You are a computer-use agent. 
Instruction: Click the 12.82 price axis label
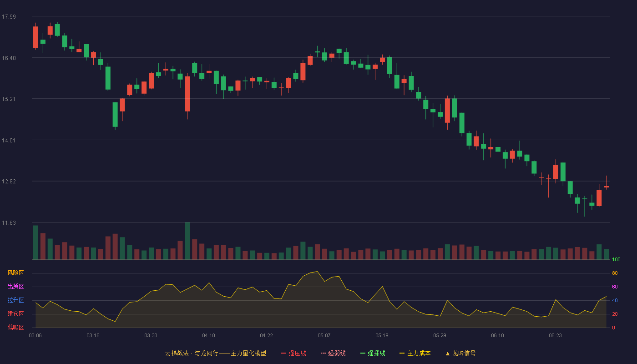(9, 181)
